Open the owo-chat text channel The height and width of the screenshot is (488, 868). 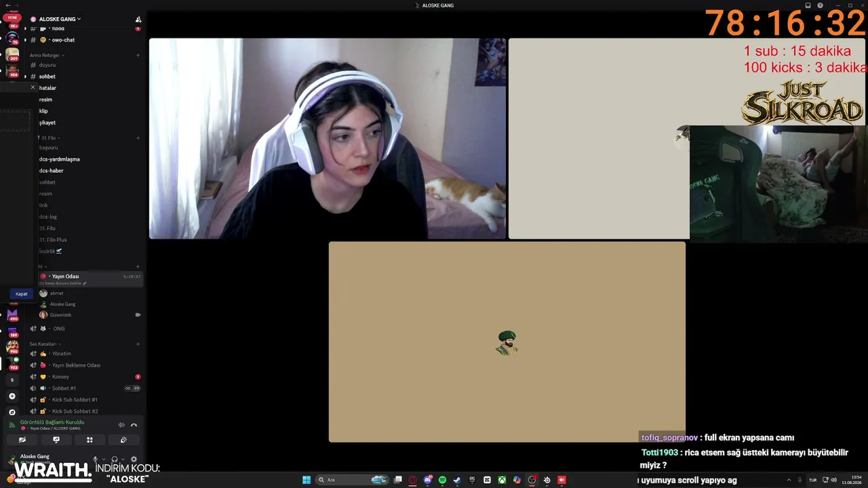(62, 40)
